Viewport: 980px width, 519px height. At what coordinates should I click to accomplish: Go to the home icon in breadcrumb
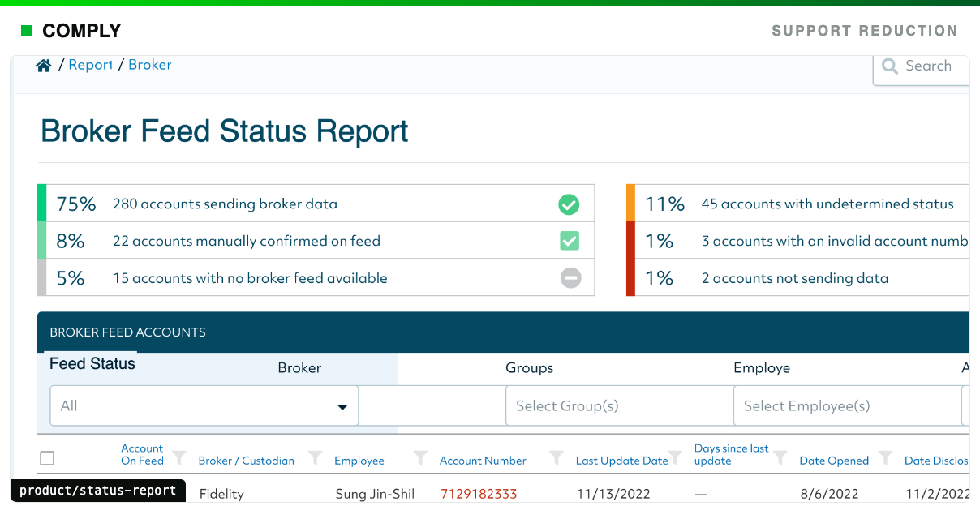click(x=44, y=66)
